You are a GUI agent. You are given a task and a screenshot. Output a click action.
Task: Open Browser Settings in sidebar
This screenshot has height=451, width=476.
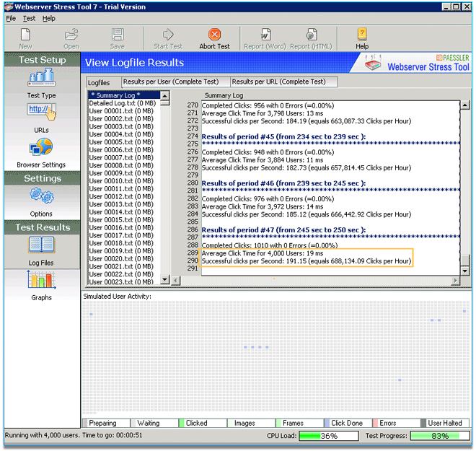[x=41, y=153]
